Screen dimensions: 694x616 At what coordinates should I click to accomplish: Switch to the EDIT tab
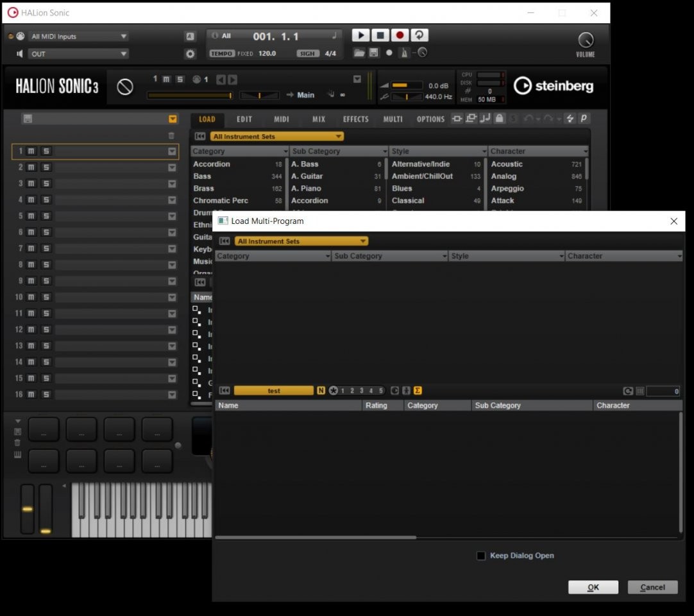pos(244,119)
